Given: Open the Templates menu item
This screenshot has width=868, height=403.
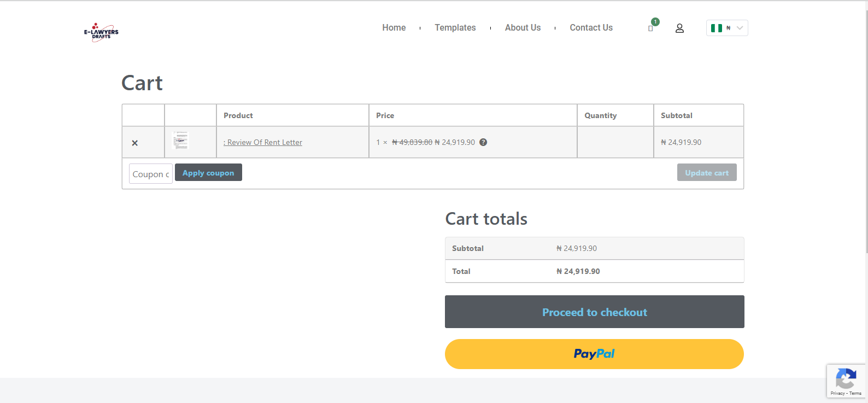Looking at the screenshot, I should pos(455,28).
